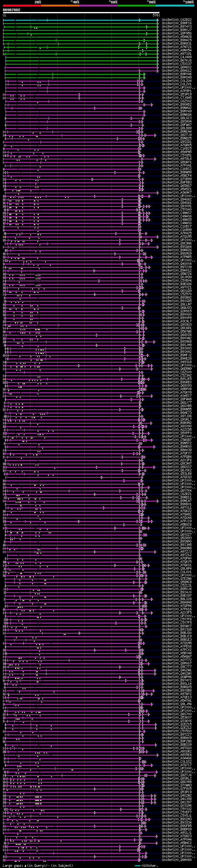Image resolution: width=197 pixels, height=868 pixels.
Task: Select label UniRef100_B9SJE5
Action: (x=177, y=379)
